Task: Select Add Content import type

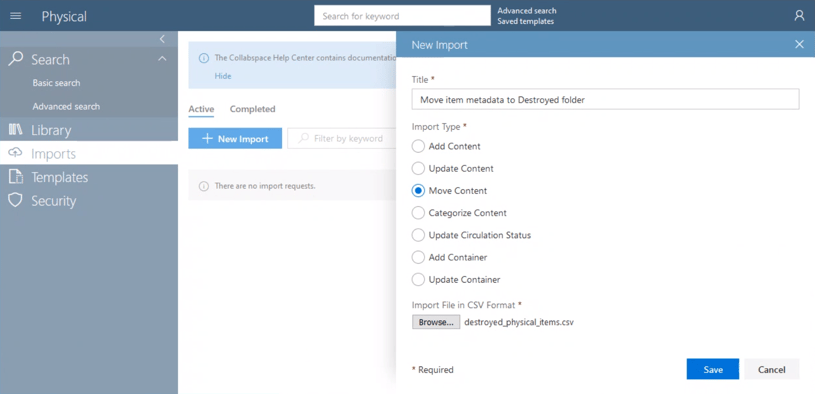Action: coord(418,146)
